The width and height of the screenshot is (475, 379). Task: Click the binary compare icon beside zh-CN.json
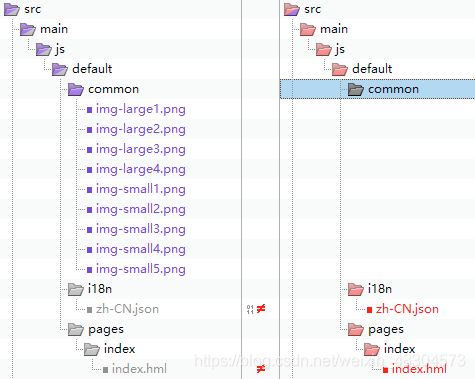[250, 309]
